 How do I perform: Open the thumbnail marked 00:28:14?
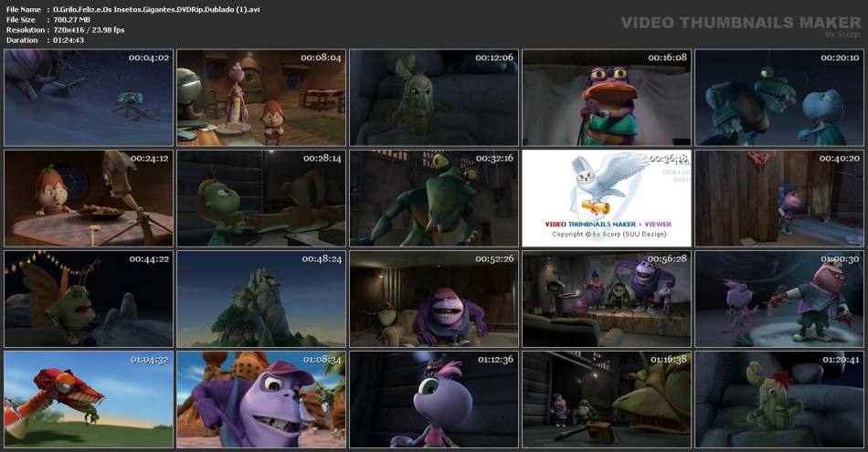tap(261, 198)
